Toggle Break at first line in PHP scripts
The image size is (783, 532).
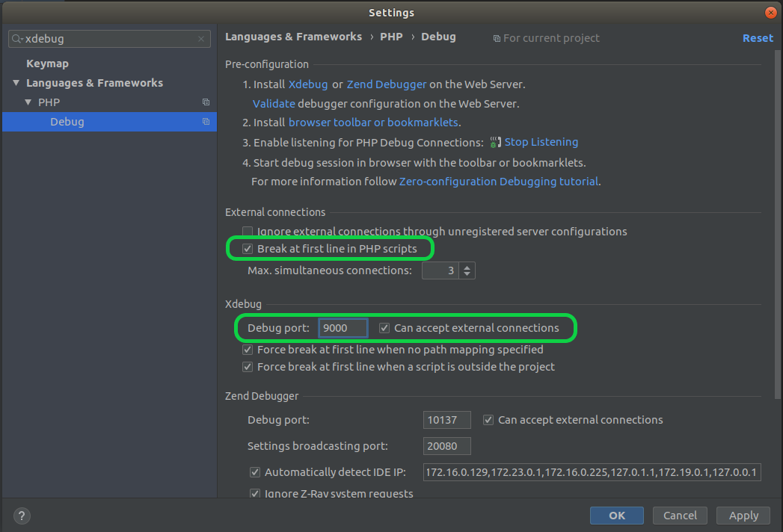coord(248,249)
